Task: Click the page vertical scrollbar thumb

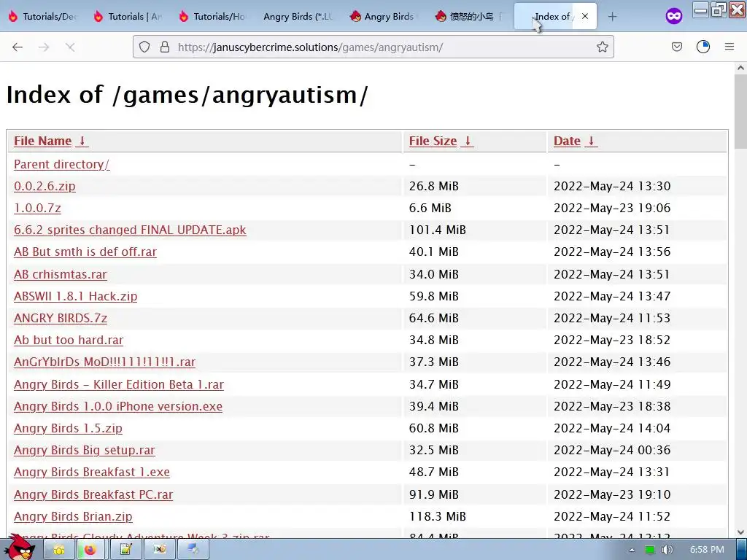Action: pos(740,112)
